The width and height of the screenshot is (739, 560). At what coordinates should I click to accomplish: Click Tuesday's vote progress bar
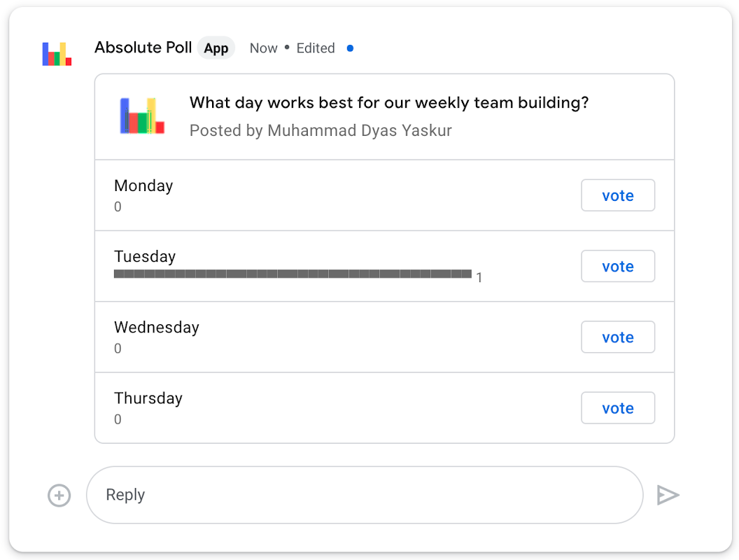(293, 274)
